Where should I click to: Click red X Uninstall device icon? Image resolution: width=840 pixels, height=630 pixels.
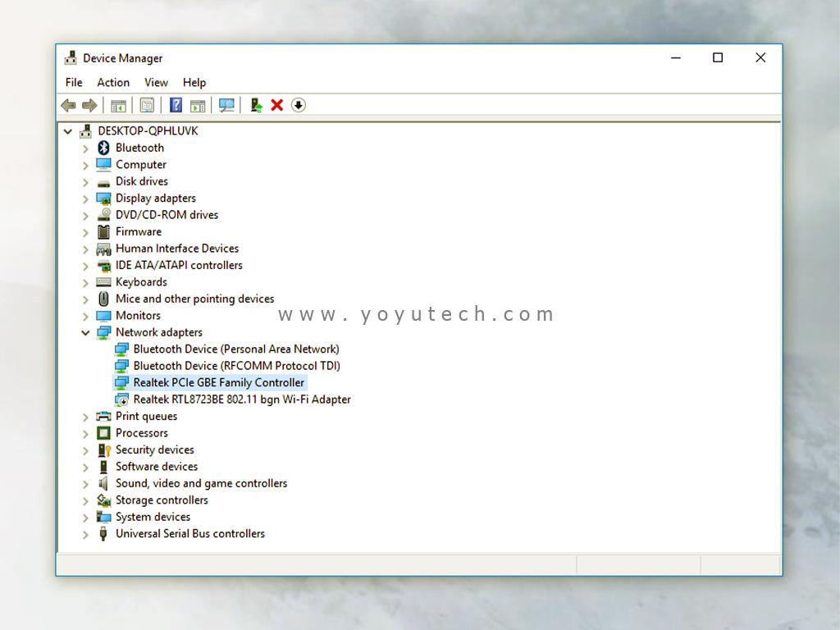pos(277,105)
